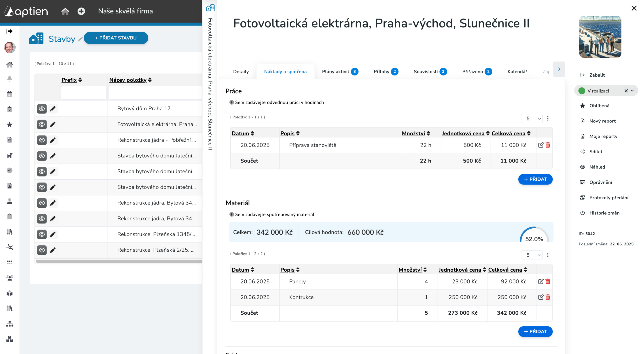Screen dimensions: 644x354
Task: Sort Materiál table by Množství
Action: [x=413, y=270]
